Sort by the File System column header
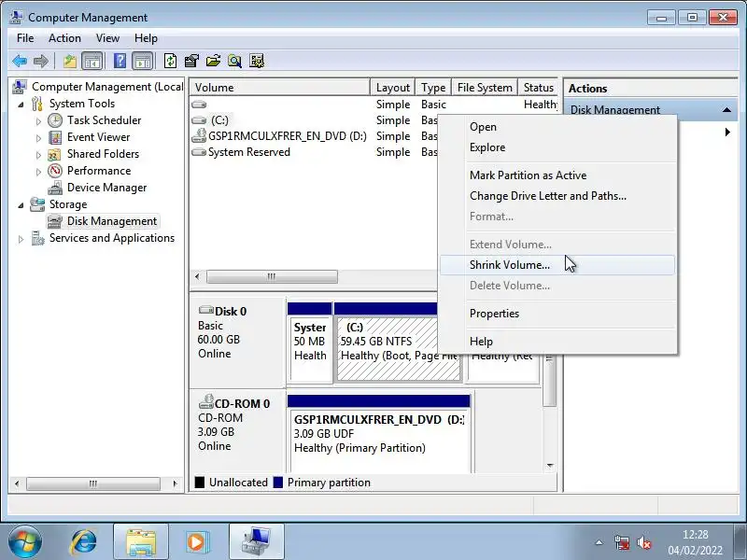The image size is (747, 560). [485, 88]
